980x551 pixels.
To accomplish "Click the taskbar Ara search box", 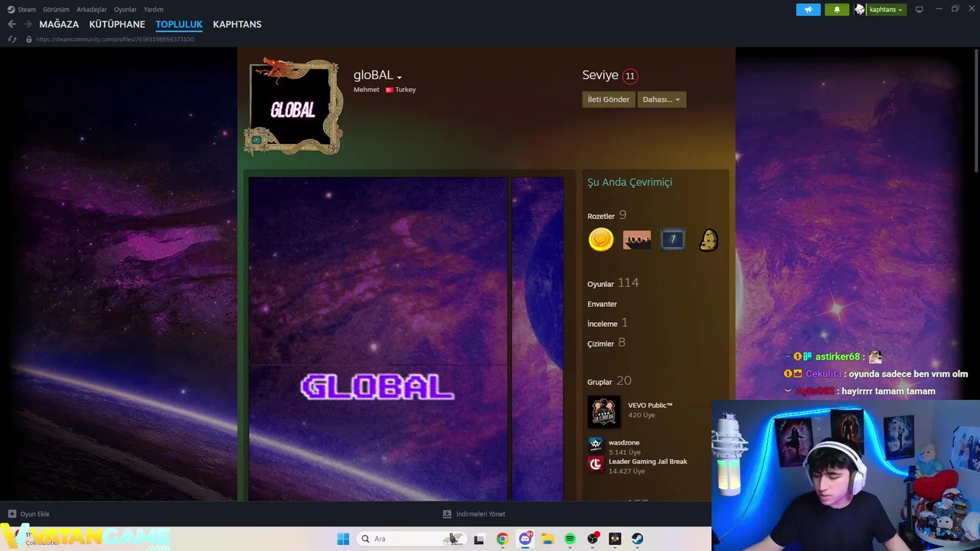I will (412, 539).
